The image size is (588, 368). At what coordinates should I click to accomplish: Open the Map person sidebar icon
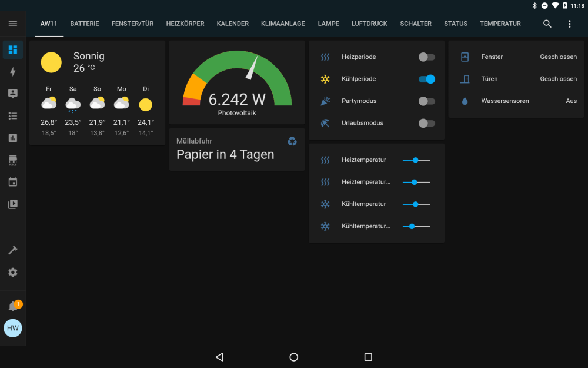(13, 94)
